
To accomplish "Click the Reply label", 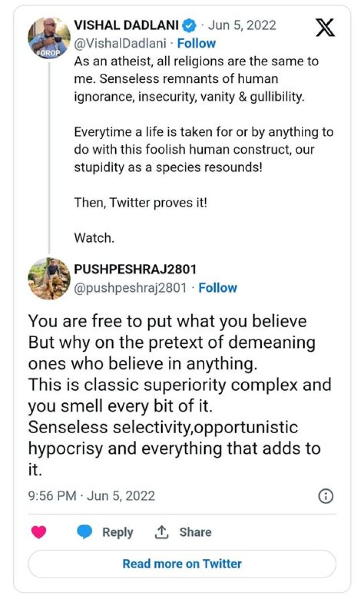I will [x=117, y=532].
